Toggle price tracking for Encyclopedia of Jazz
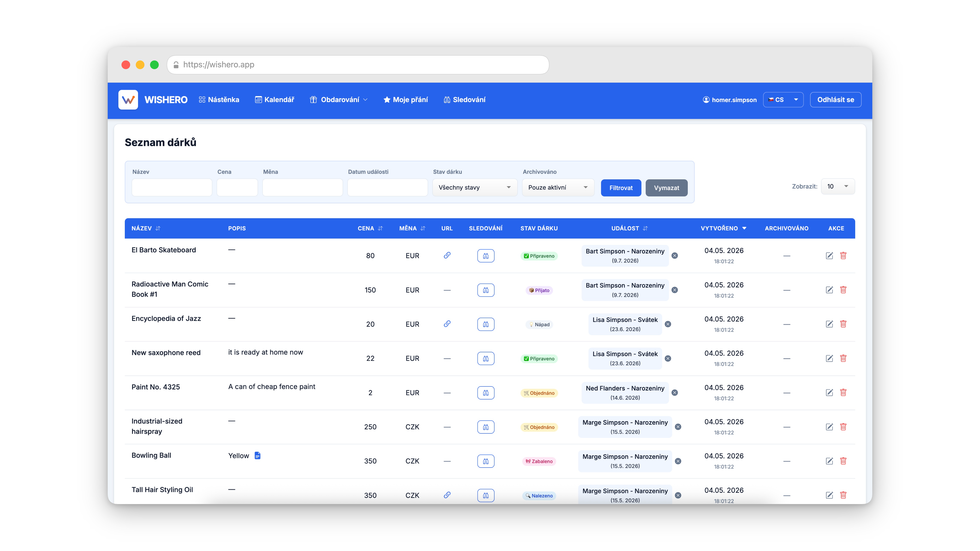This screenshot has height=551, width=980. (485, 324)
